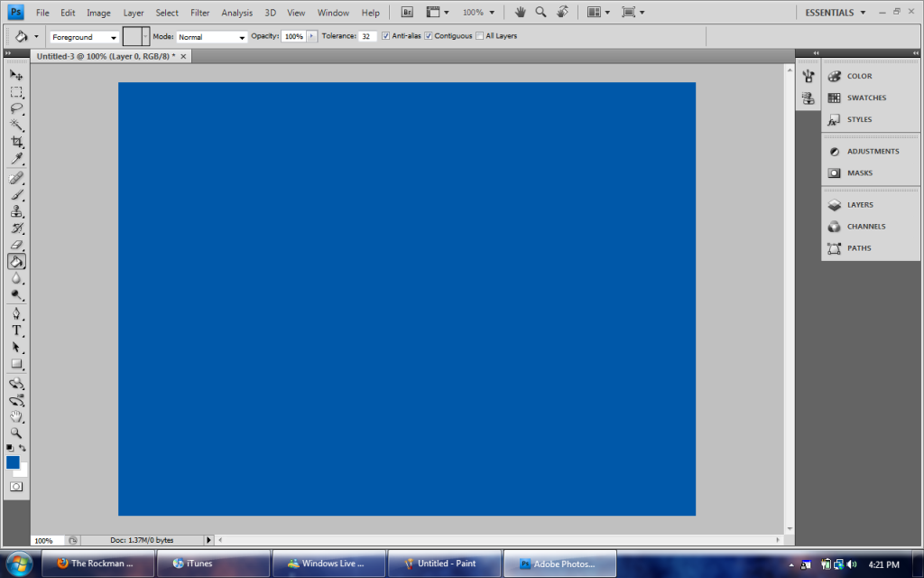Image resolution: width=924 pixels, height=578 pixels.
Task: Pick the Crop tool
Action: click(x=16, y=142)
